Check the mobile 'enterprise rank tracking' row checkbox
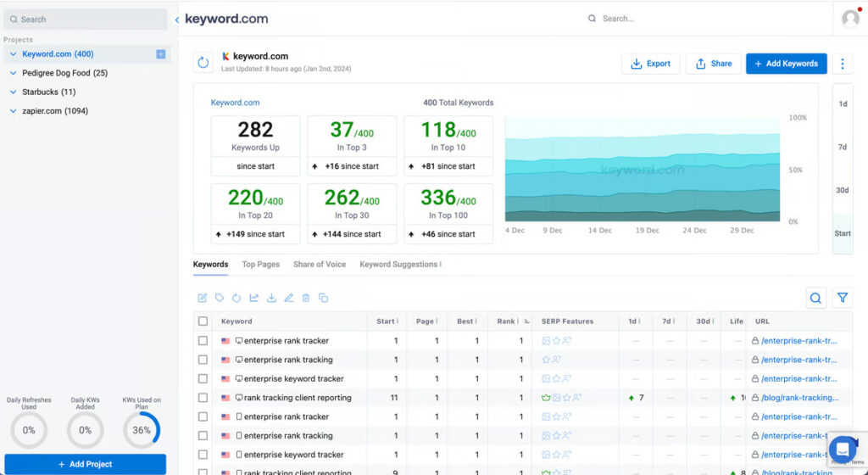The image size is (868, 475). (x=203, y=436)
